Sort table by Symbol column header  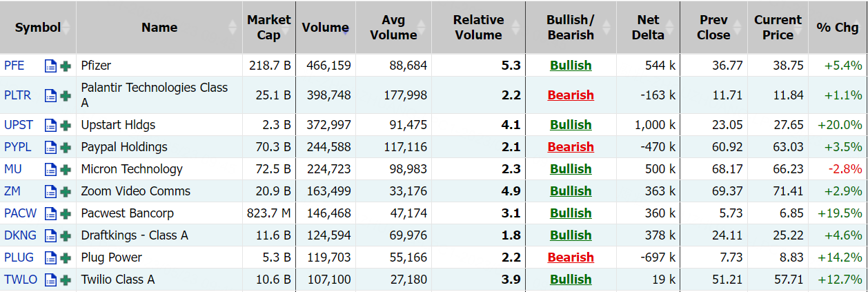[38, 28]
